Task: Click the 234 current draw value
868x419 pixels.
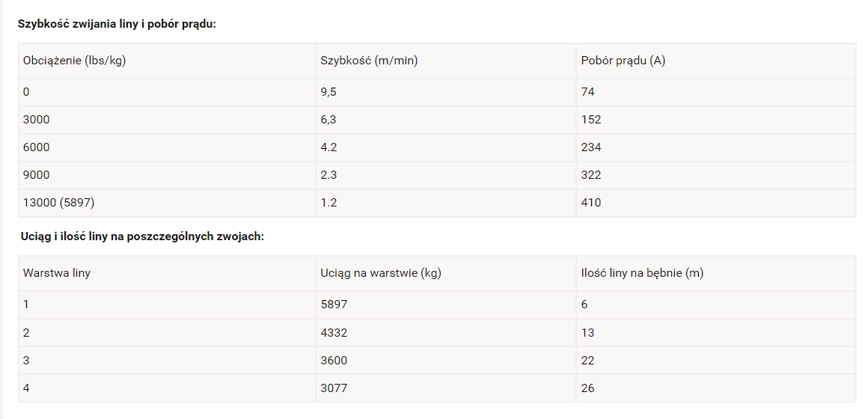Action: click(x=590, y=147)
